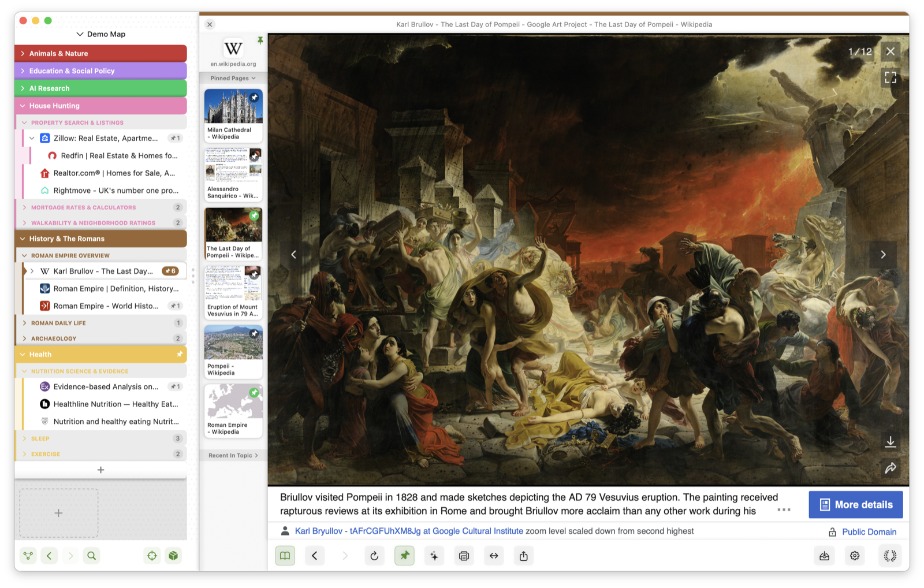
Task: Toggle pin on Last Day of Pompeii thumbnail
Action: 254,215
